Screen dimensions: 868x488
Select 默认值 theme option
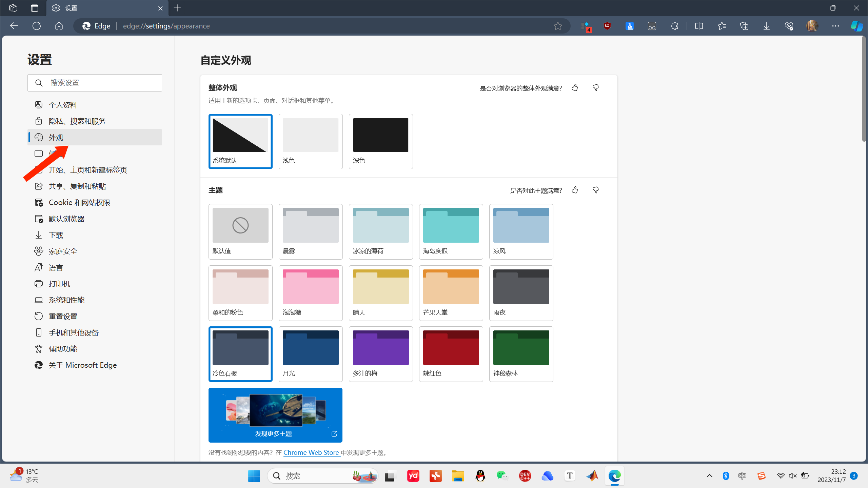(240, 231)
